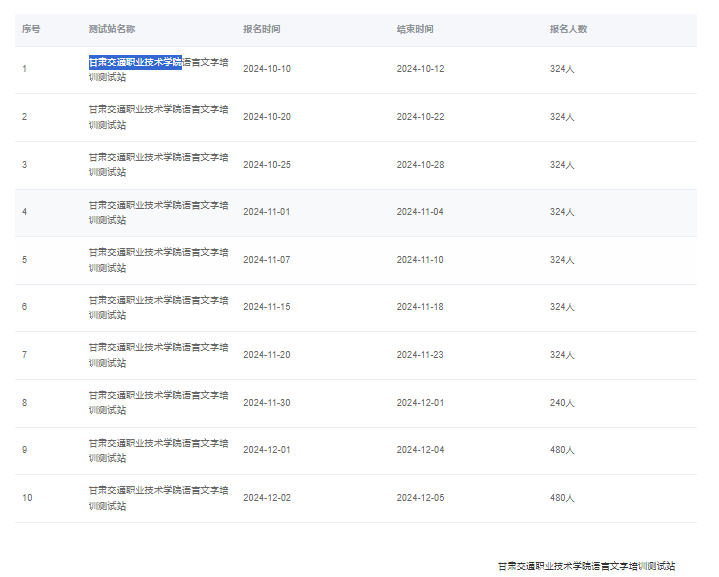
Task: Click the 240人 enrollment count
Action: point(562,403)
